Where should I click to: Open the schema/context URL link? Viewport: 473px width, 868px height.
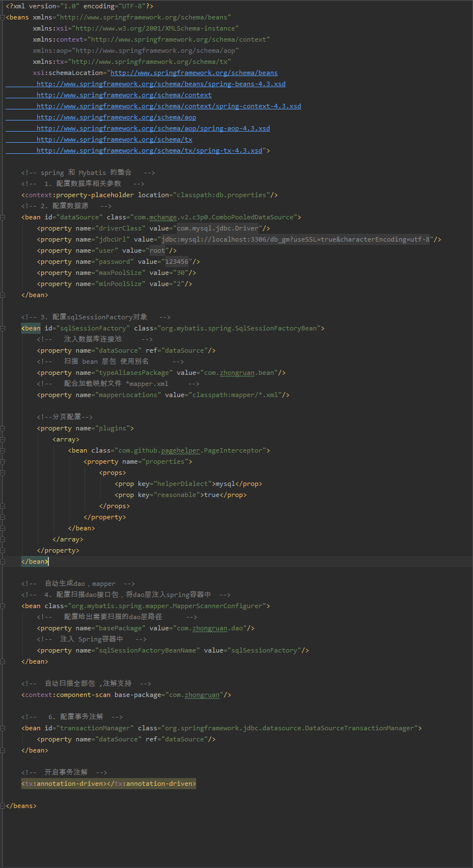[x=124, y=95]
